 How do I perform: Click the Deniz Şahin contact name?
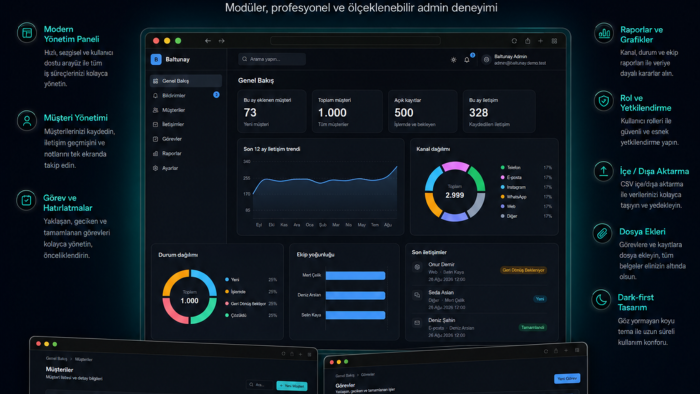[x=442, y=320]
